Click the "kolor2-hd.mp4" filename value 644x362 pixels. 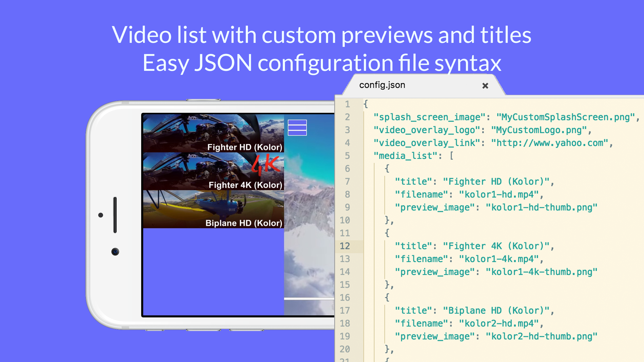pyautogui.click(x=499, y=323)
